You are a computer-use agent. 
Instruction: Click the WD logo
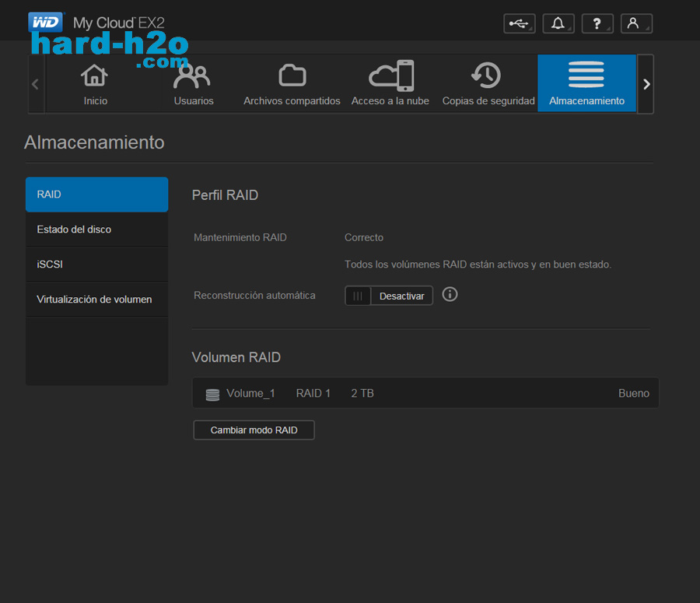click(x=46, y=23)
